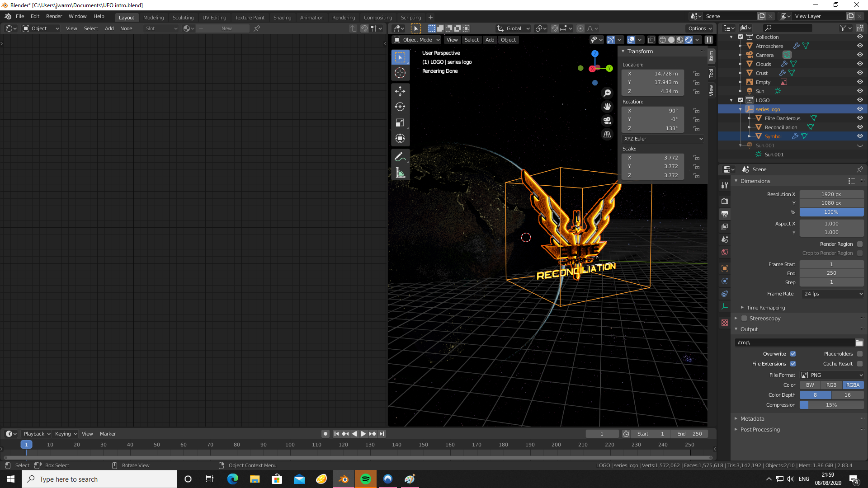Viewport: 868px width, 488px height.
Task: Open the Render properties tab
Action: click(725, 201)
